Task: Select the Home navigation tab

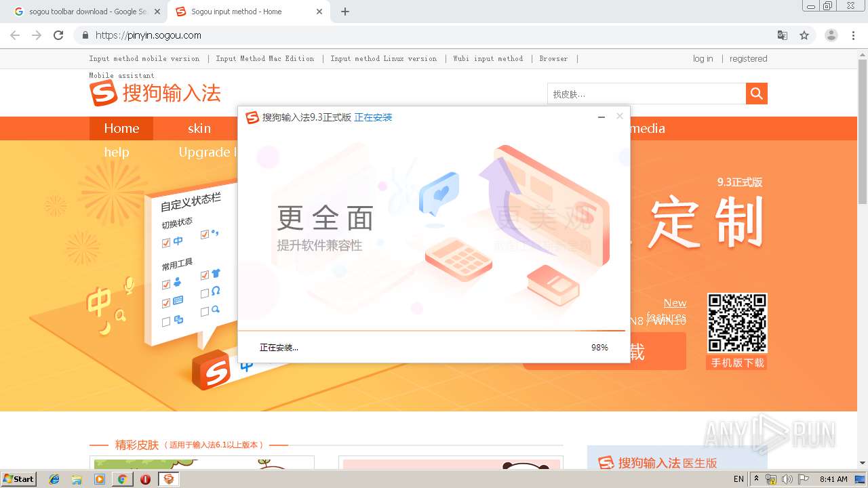Action: click(x=121, y=128)
